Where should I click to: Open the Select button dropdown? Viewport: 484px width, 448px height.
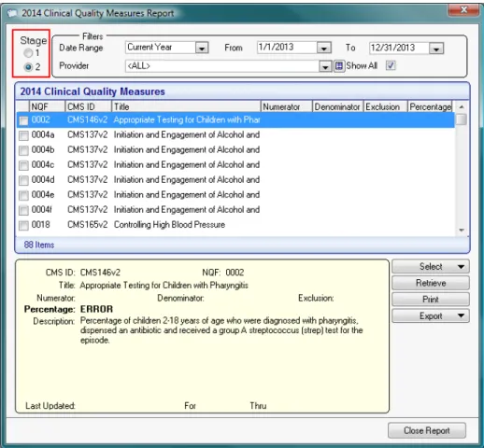(431, 267)
